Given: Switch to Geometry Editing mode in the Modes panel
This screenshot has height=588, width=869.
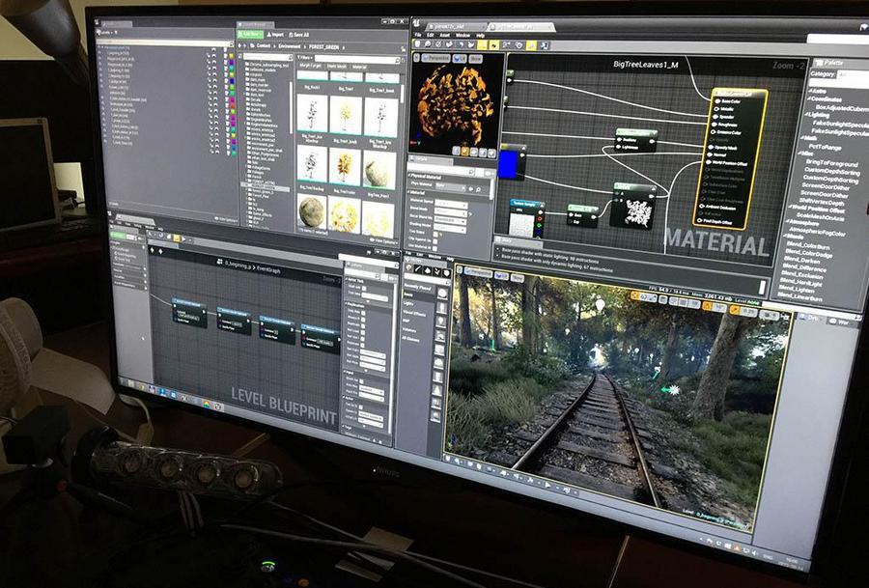Looking at the screenshot, I should pyautogui.click(x=447, y=272).
